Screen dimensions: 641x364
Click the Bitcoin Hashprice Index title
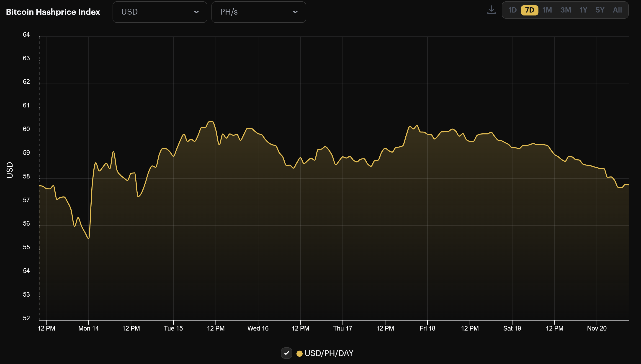tap(53, 12)
